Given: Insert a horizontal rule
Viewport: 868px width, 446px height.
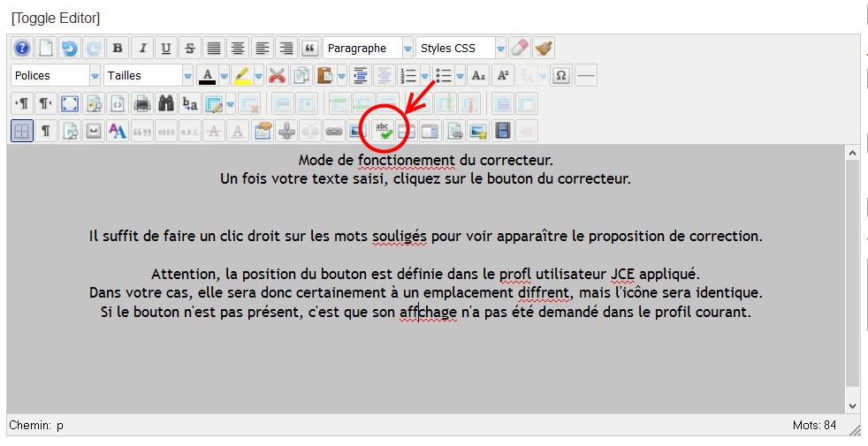Looking at the screenshot, I should 586,75.
